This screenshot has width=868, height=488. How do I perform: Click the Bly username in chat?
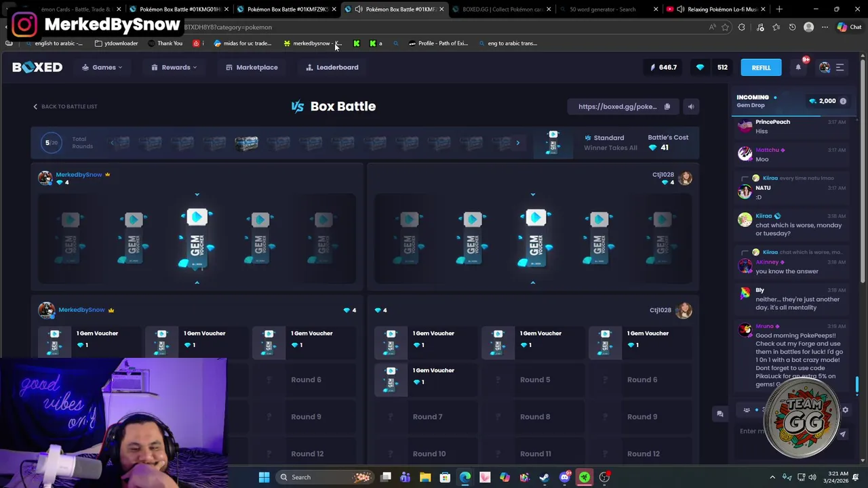point(759,290)
